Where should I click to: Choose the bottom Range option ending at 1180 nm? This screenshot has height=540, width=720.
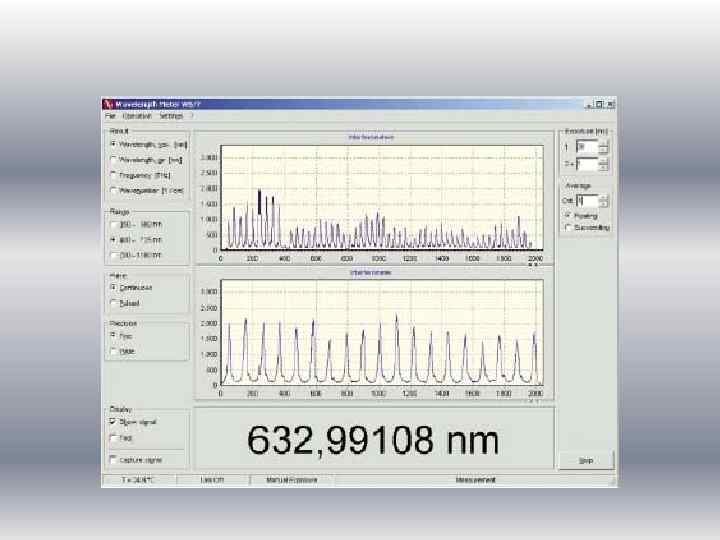tap(113, 254)
